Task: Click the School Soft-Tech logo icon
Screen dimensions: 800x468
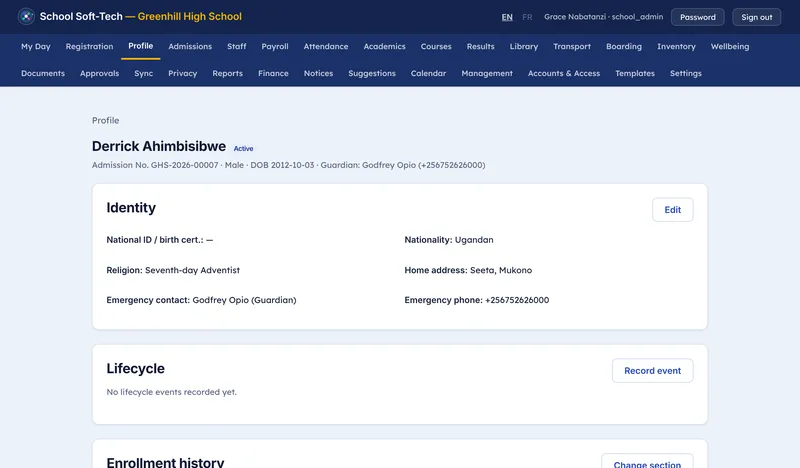Action: [x=26, y=16]
